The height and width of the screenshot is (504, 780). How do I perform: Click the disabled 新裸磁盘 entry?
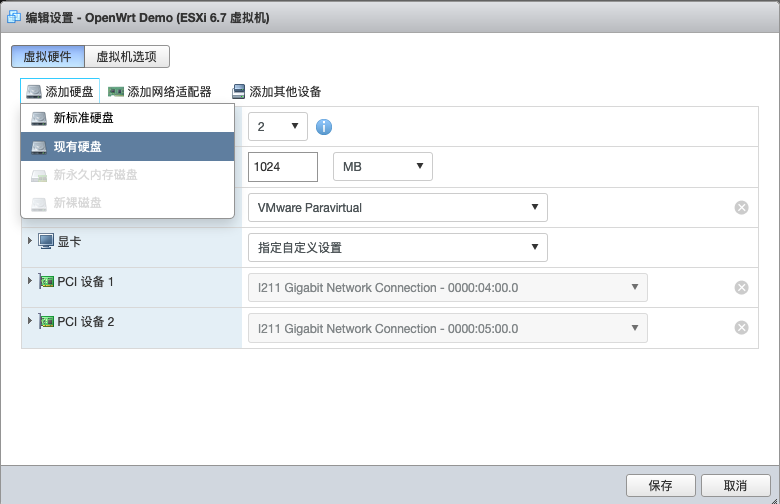pos(127,203)
